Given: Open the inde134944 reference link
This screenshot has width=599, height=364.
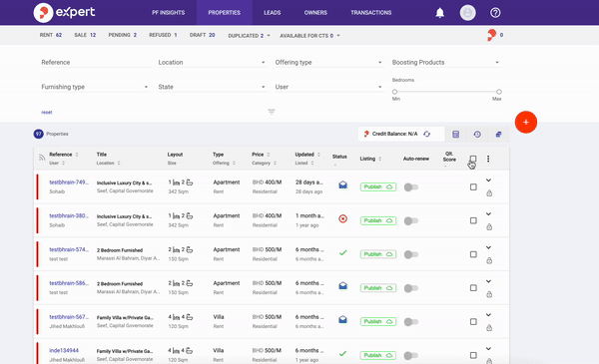Looking at the screenshot, I should [64, 350].
